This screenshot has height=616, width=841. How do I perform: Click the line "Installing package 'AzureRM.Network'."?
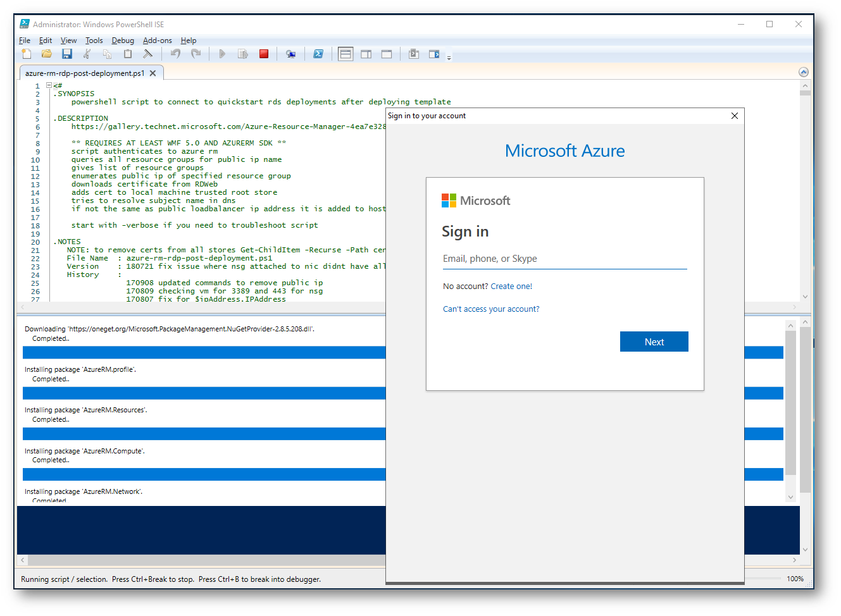point(84,491)
